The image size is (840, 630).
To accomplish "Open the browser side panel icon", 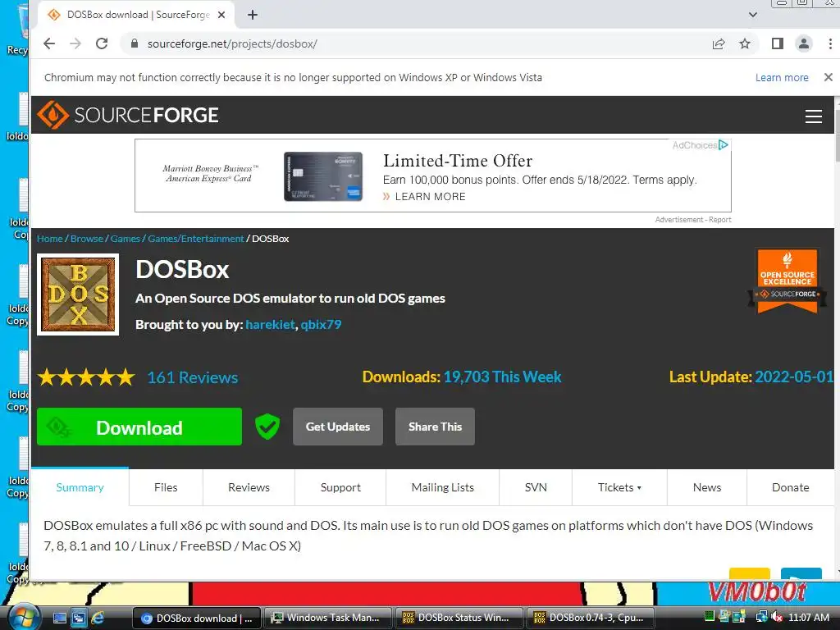I will [x=778, y=44].
